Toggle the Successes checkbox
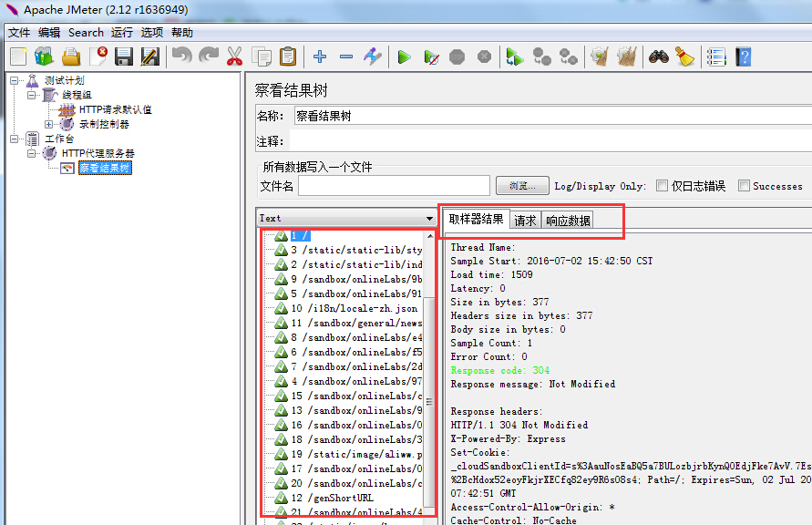Image resolution: width=812 pixels, height=525 pixels. [x=744, y=186]
